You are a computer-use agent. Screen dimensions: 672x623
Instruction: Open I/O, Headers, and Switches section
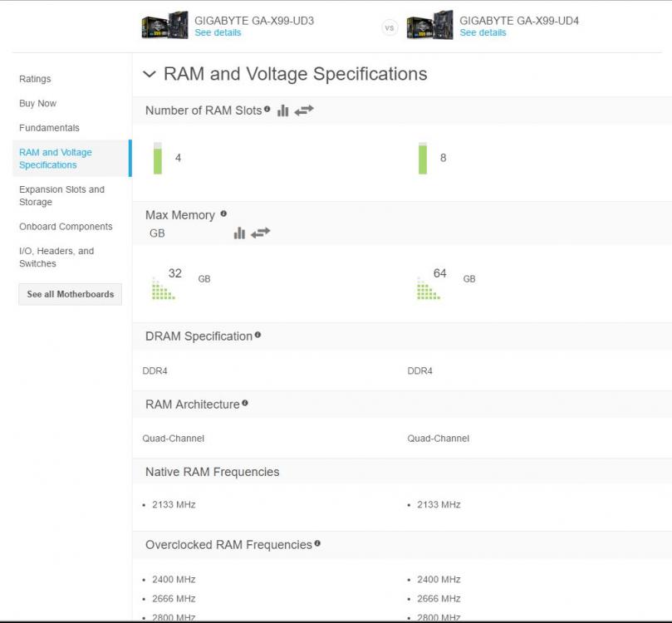point(56,257)
